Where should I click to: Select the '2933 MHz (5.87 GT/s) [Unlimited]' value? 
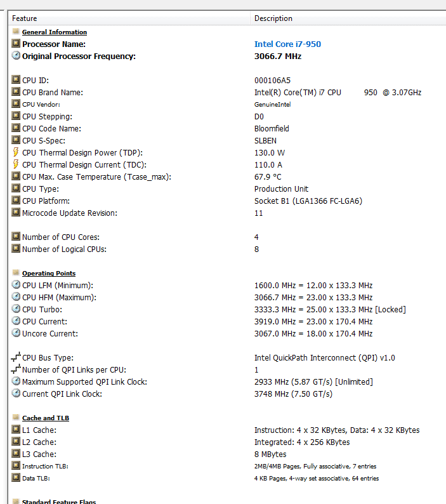[x=313, y=382]
